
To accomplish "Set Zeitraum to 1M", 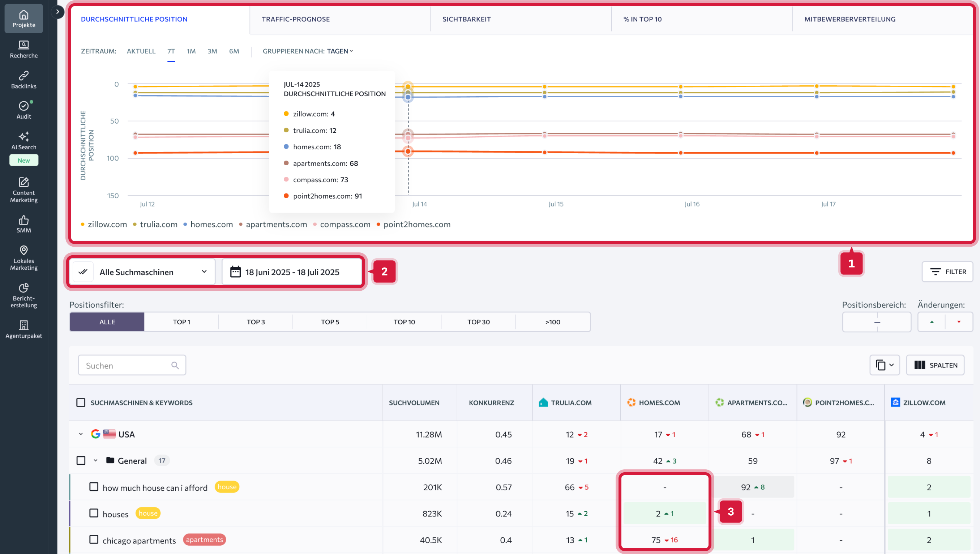I will tap(191, 51).
